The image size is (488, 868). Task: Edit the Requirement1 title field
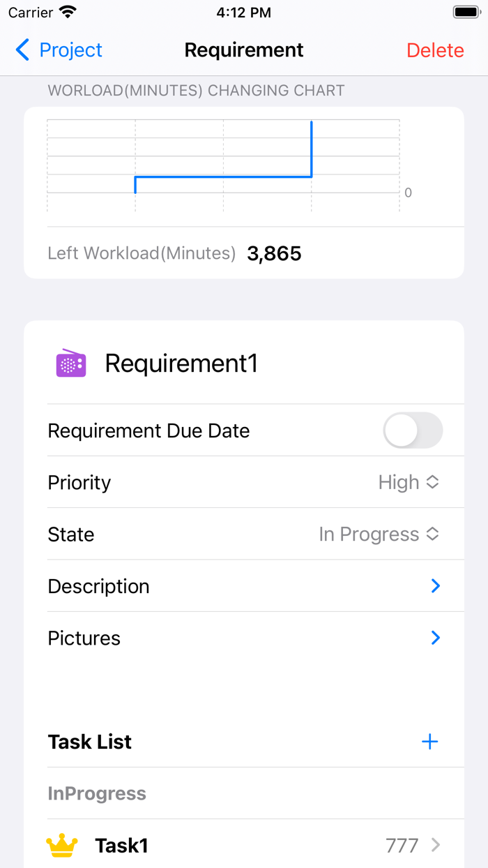click(181, 364)
